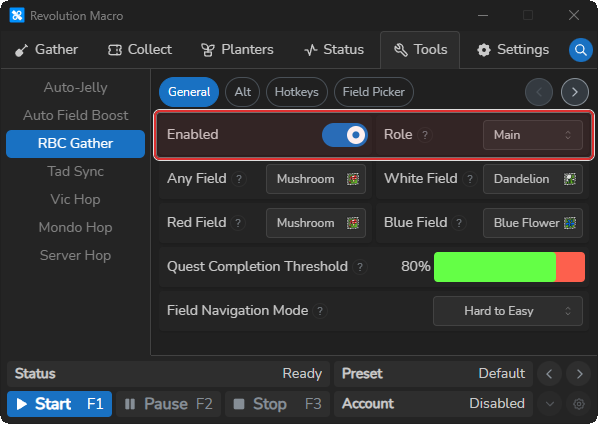Click help icon beside Blue Field
This screenshot has height=424, width=598.
point(459,223)
